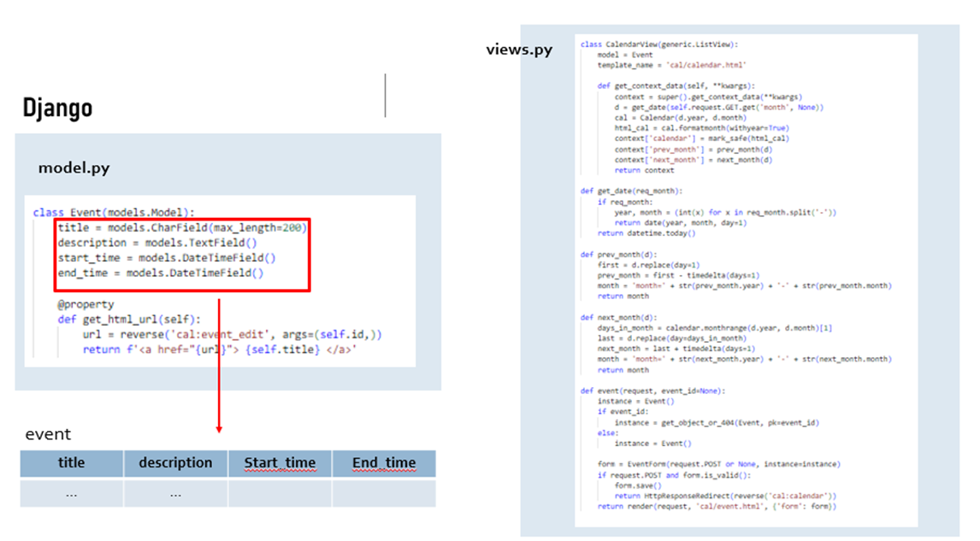
Task: Select 'if request.POST and form.is_valid():' line
Action: tap(675, 475)
